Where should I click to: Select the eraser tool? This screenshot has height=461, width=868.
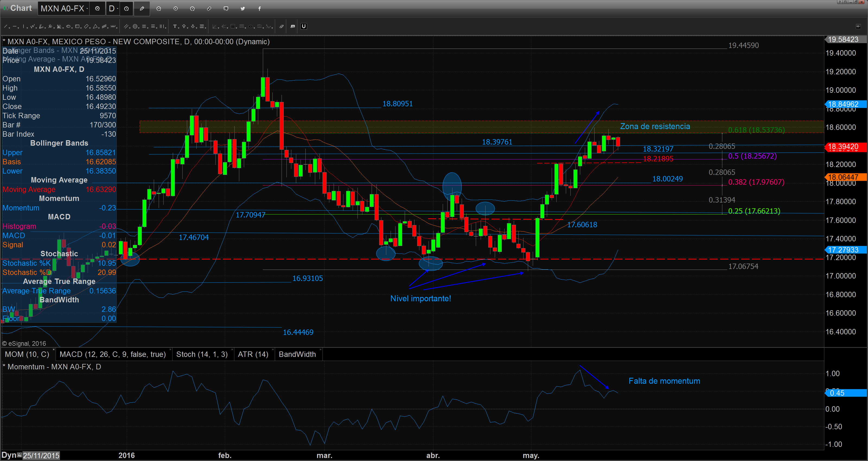(282, 26)
